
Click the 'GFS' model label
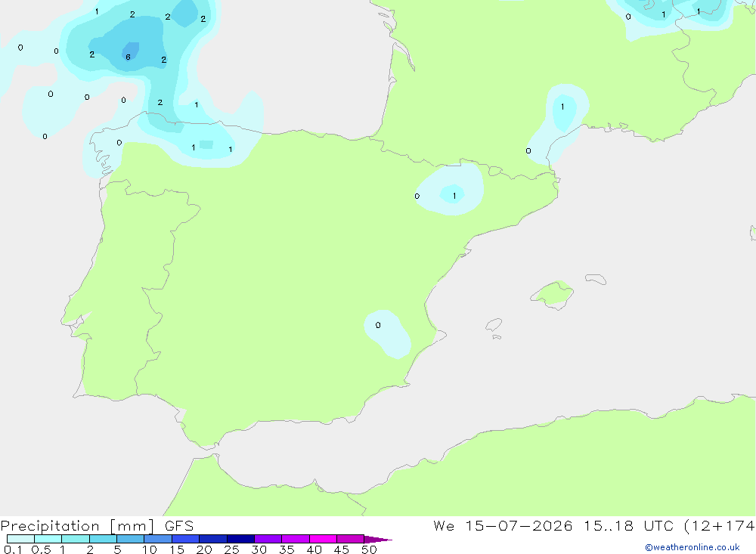[x=179, y=526]
